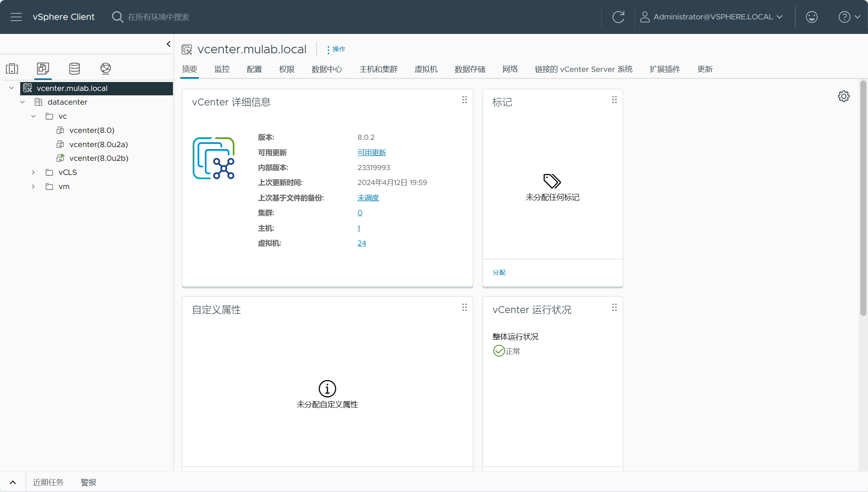Screen dimensions: 868x492
Task: Focus the 在所有环境中搜索 search field
Action: (x=158, y=17)
